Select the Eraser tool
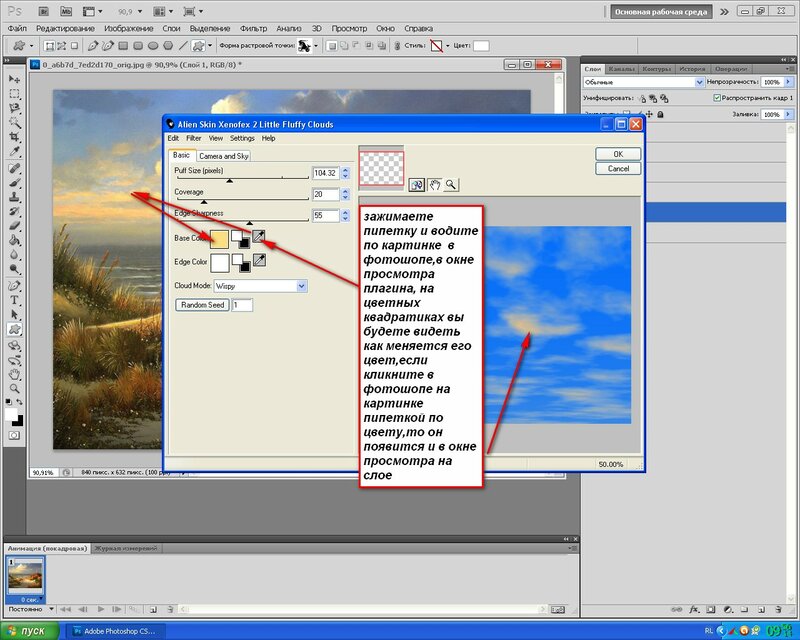 (14, 226)
